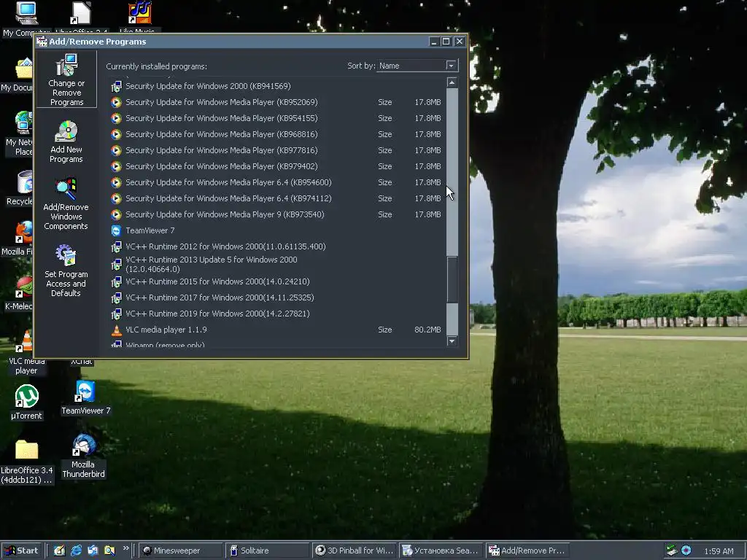
Task: Click the TeamViewer 7 list icon
Action: [x=116, y=230]
